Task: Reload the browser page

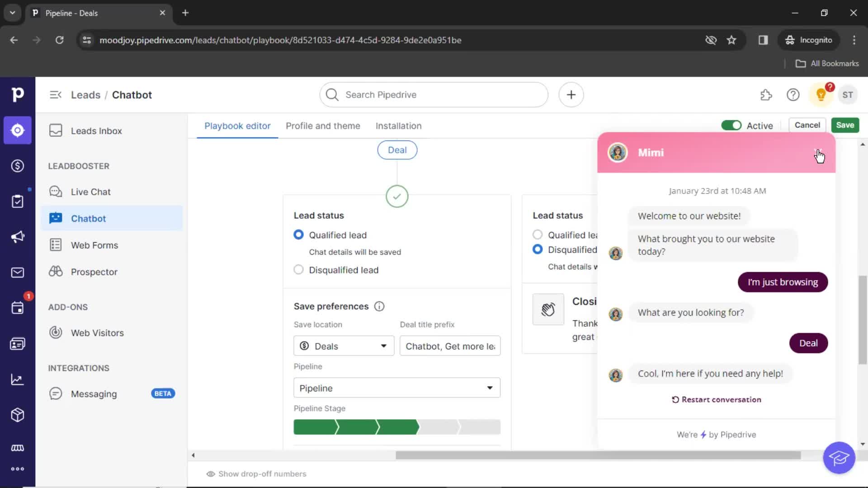Action: point(60,40)
